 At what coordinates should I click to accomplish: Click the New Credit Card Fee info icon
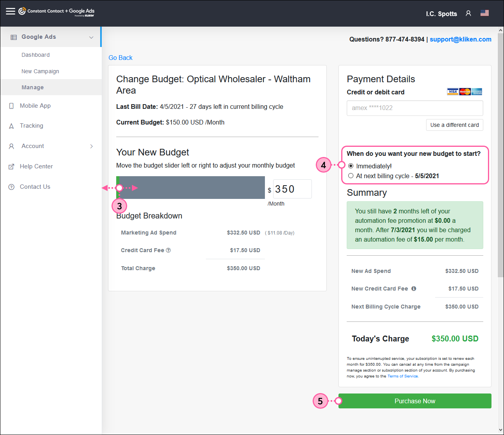414,289
